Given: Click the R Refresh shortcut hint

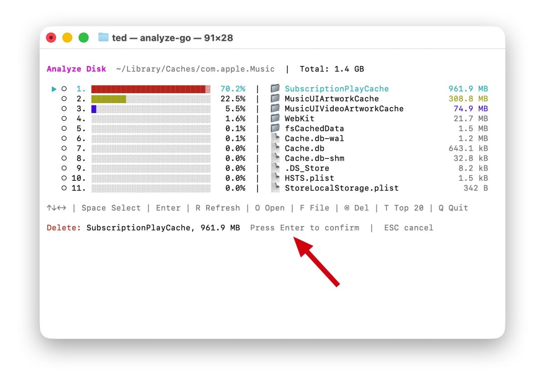Looking at the screenshot, I should click(218, 208).
